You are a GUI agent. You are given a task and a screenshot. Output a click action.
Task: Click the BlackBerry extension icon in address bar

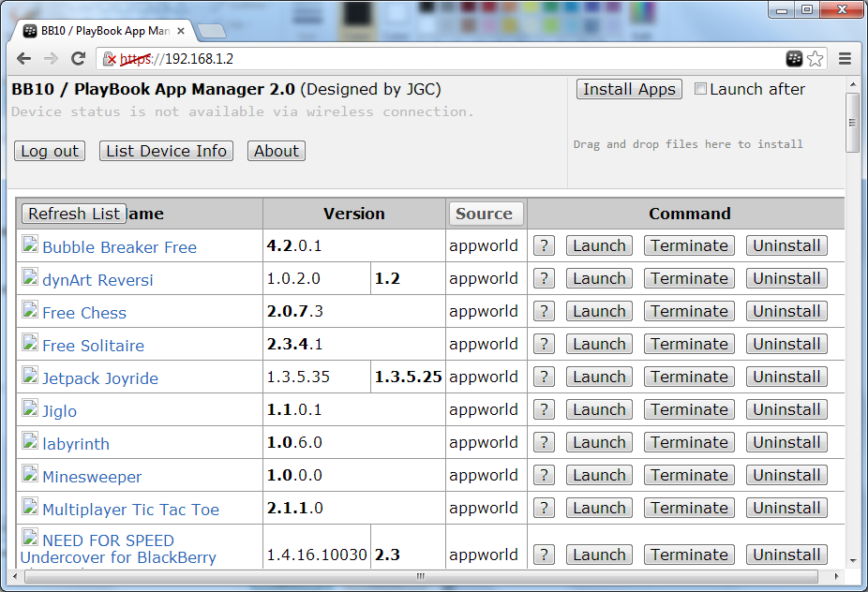pyautogui.click(x=794, y=59)
